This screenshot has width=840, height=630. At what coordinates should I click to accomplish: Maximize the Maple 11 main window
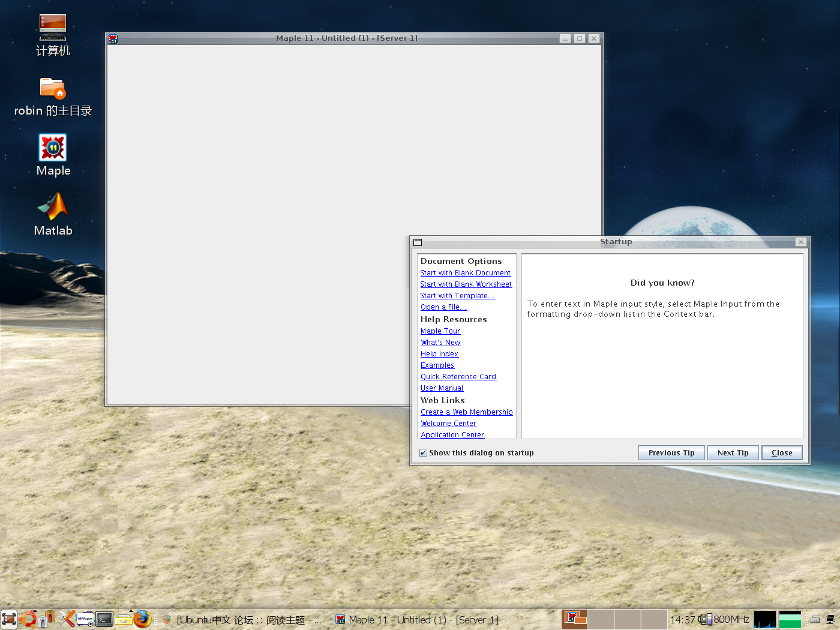coord(580,38)
